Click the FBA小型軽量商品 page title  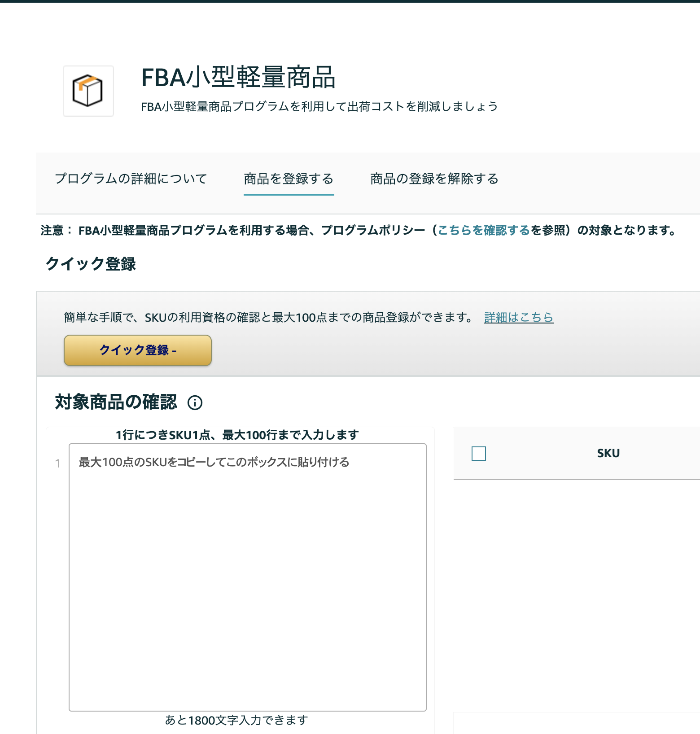pos(238,77)
